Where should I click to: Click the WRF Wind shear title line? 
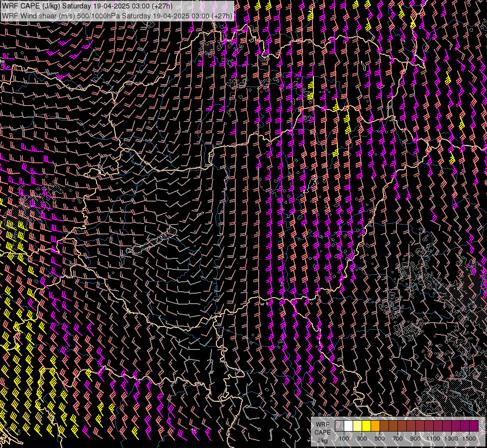(x=117, y=15)
